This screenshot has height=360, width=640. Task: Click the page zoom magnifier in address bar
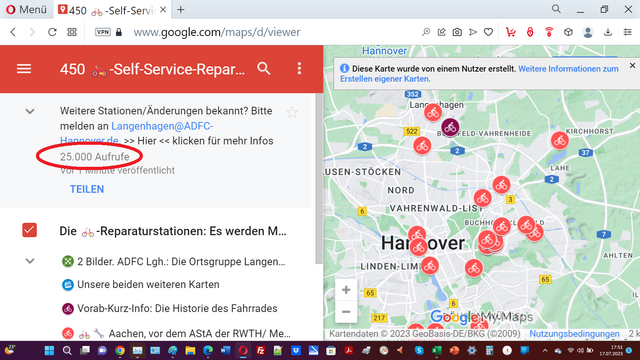(426, 32)
